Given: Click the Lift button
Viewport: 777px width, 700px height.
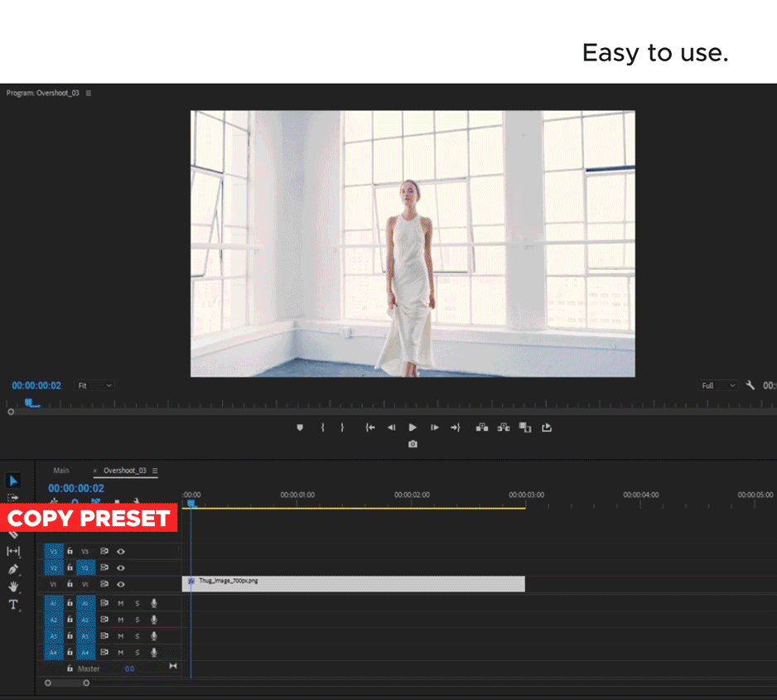Looking at the screenshot, I should (x=482, y=427).
